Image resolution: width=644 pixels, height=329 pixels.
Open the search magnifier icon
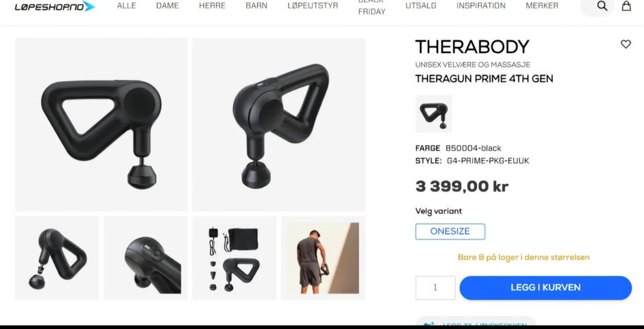coord(602,6)
